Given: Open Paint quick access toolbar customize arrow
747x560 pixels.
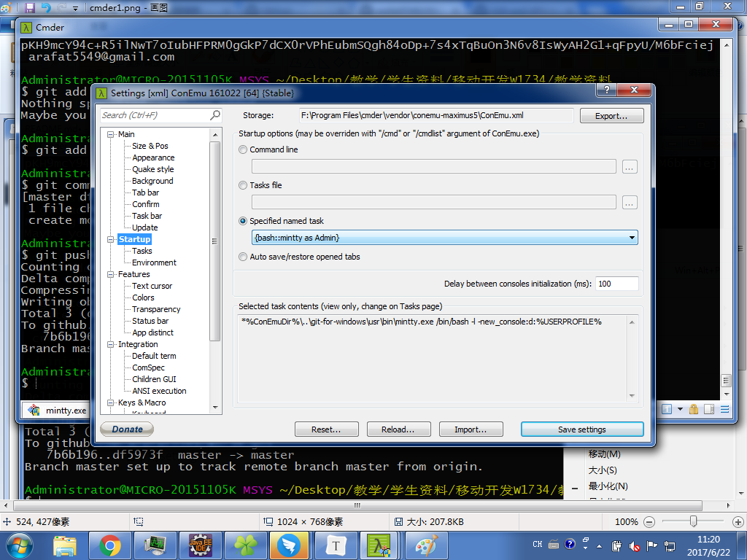Looking at the screenshot, I should 75,8.
